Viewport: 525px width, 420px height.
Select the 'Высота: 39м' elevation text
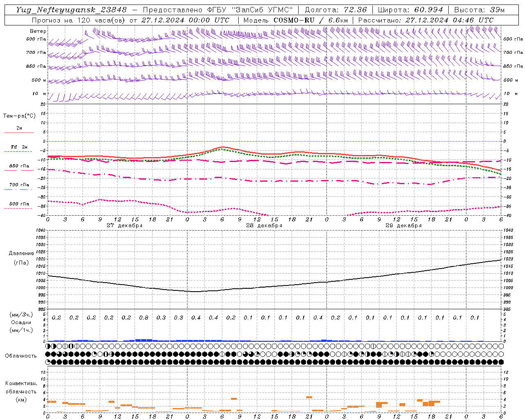coord(479,10)
